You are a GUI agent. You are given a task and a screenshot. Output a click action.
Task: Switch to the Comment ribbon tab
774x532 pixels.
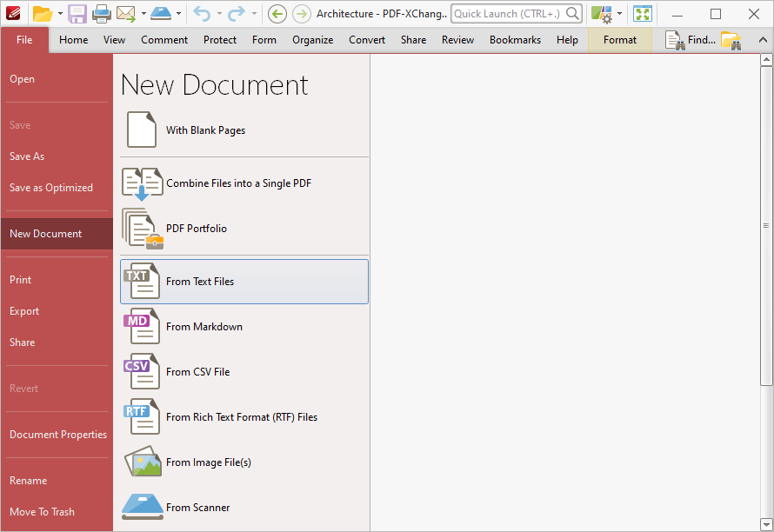tap(164, 40)
